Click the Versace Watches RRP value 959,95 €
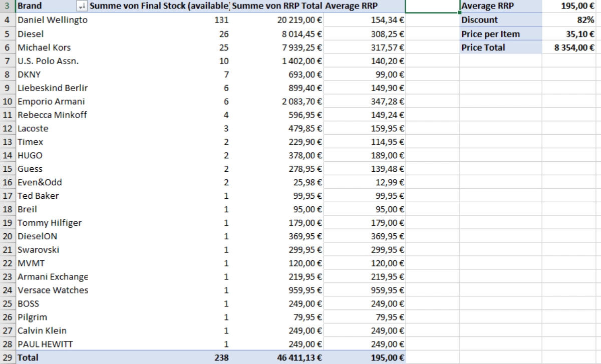This screenshot has height=364, width=601. point(300,290)
